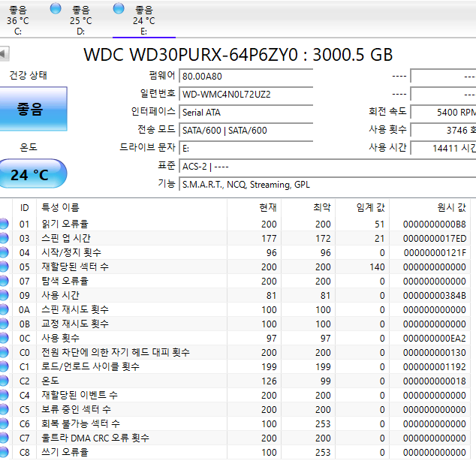
Task: Click the drive letter field E:
Action: point(246,148)
